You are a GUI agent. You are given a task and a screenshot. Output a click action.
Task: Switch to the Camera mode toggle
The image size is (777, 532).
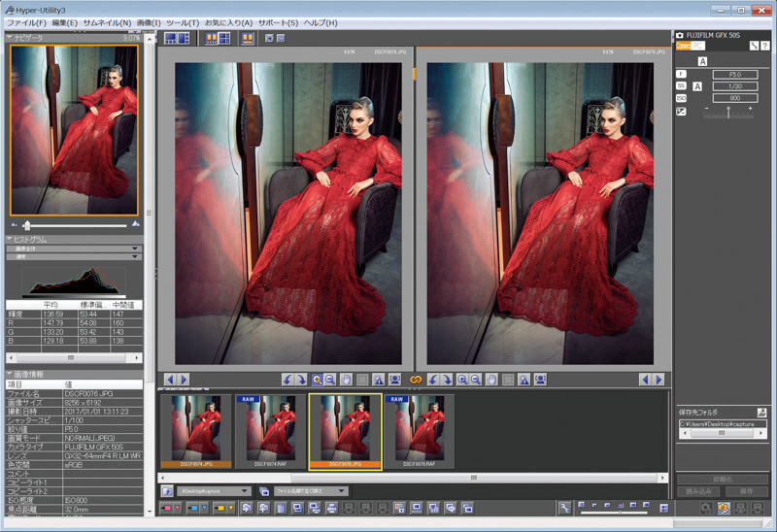point(683,46)
